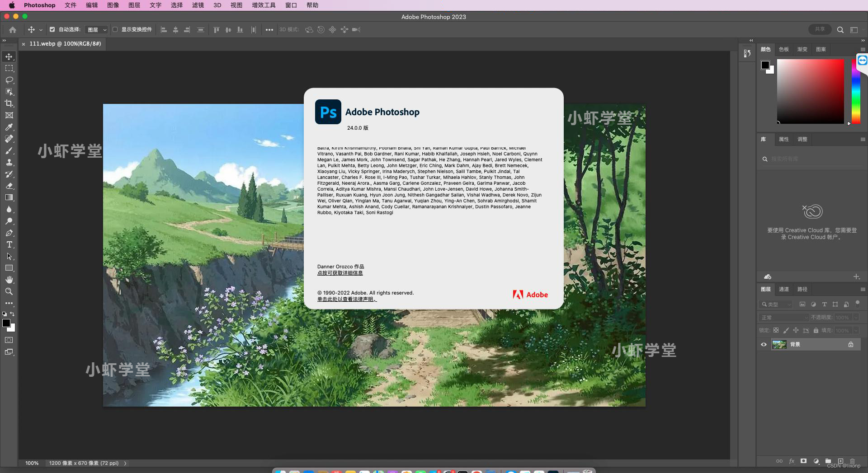Image resolution: width=868 pixels, height=473 pixels.
Task: Select the Eyedropper tool
Action: (9, 127)
